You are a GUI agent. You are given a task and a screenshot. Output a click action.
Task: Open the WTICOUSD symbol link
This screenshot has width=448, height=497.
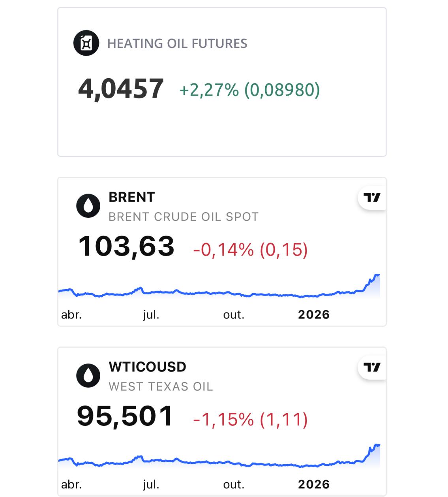tap(147, 367)
